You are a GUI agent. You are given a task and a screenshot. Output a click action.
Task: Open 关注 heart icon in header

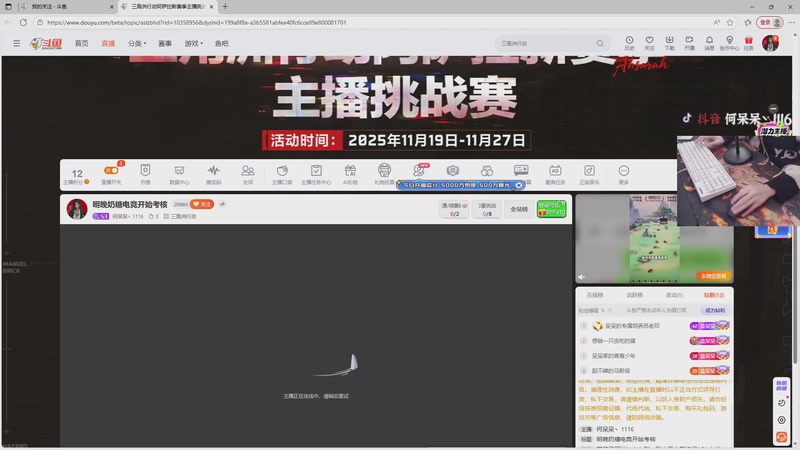(649, 43)
